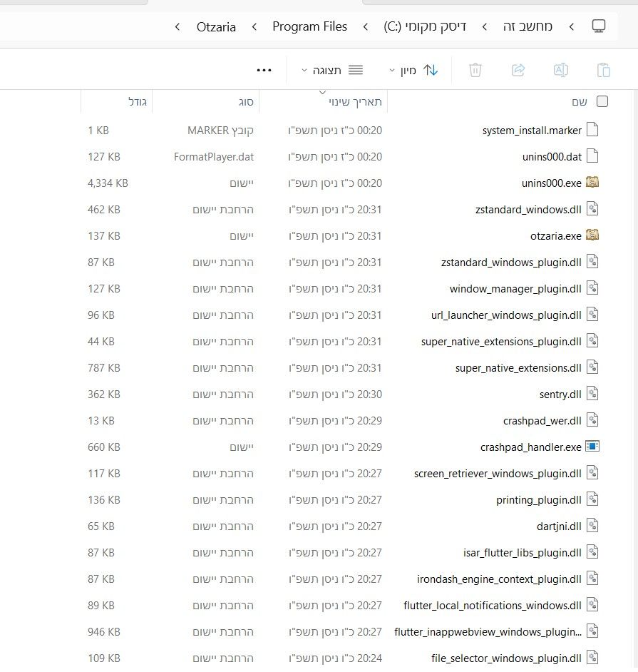Image resolution: width=638 pixels, height=672 pixels.
Task: Select screen_retriever_windows_plugin.dll file icon
Action: pos(592,473)
